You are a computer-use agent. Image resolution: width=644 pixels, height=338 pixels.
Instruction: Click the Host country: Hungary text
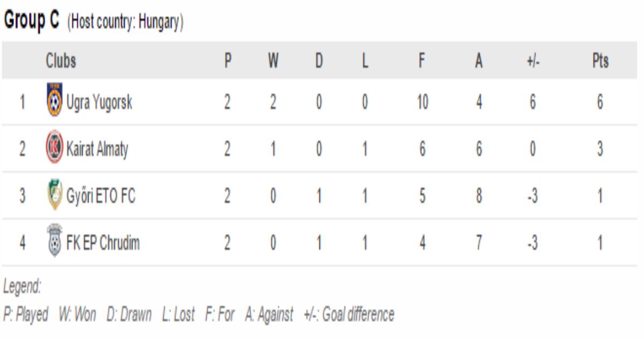click(x=125, y=23)
